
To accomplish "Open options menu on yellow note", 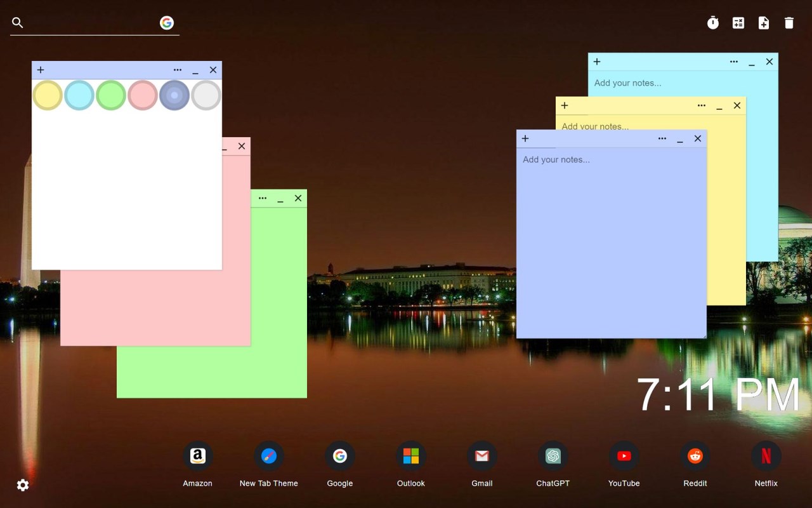I will (702, 105).
